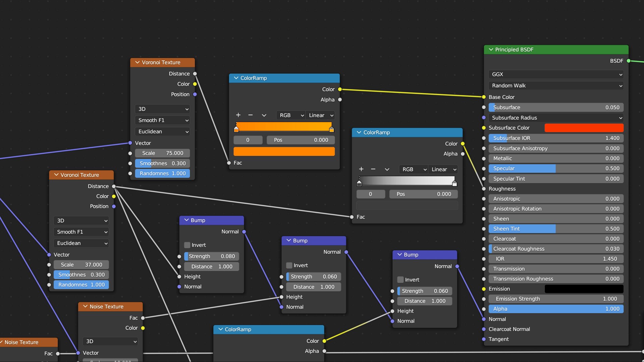Open tools chevron menu in grayscale ColorRamp
644x362 pixels.
click(387, 169)
